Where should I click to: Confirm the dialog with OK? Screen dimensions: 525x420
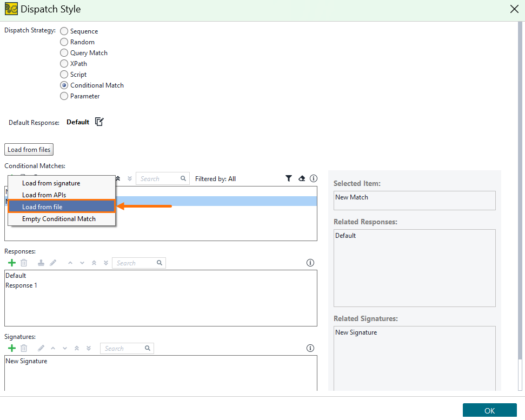tap(489, 410)
